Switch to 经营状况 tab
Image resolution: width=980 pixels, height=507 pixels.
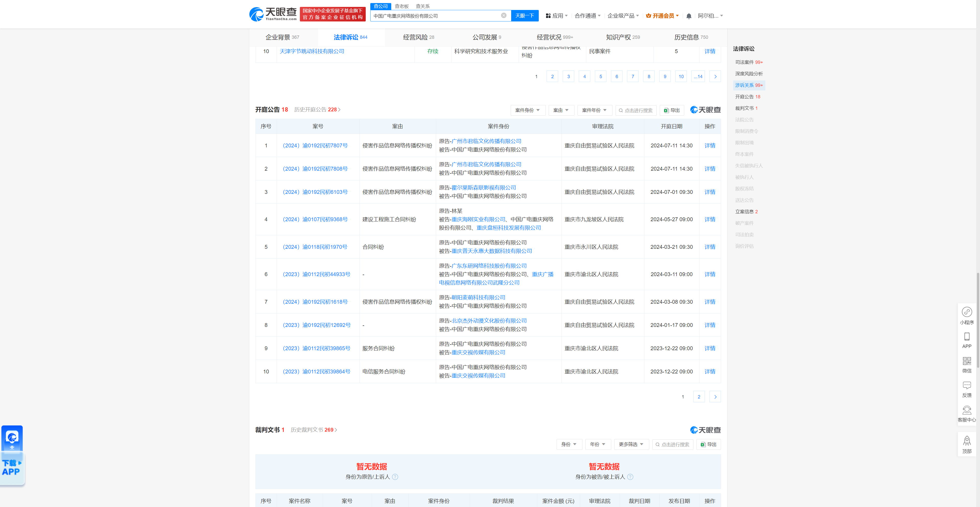(555, 37)
